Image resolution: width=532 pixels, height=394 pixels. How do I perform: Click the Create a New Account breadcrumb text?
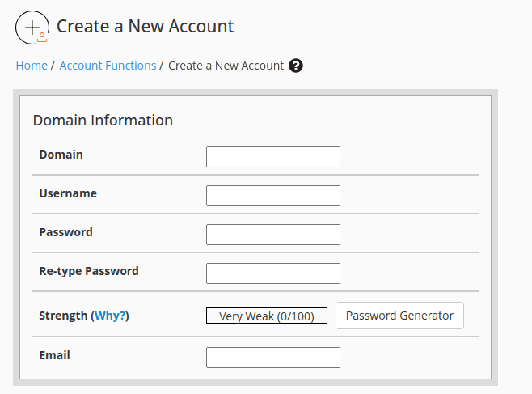point(226,66)
